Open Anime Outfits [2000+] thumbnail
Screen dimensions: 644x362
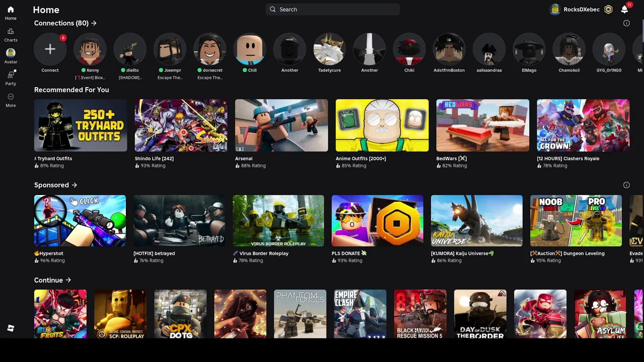tap(382, 125)
